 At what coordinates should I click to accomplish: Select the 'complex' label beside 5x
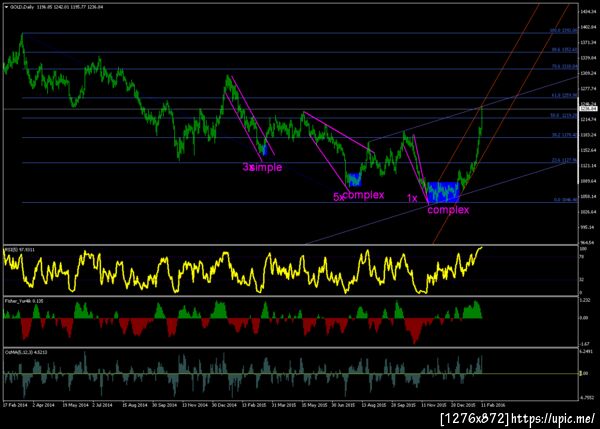364,195
